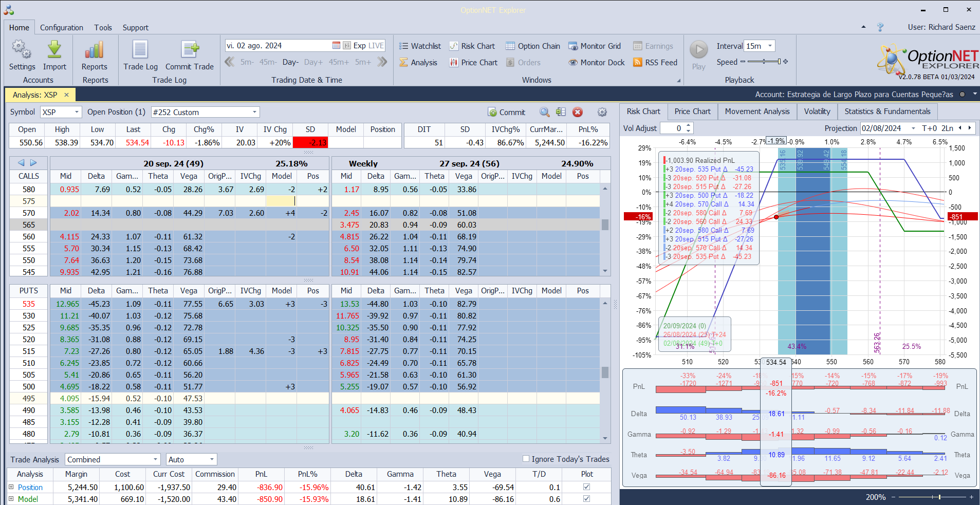980x505 pixels.
Task: Toggle the T+0 line display
Action: (x=930, y=128)
